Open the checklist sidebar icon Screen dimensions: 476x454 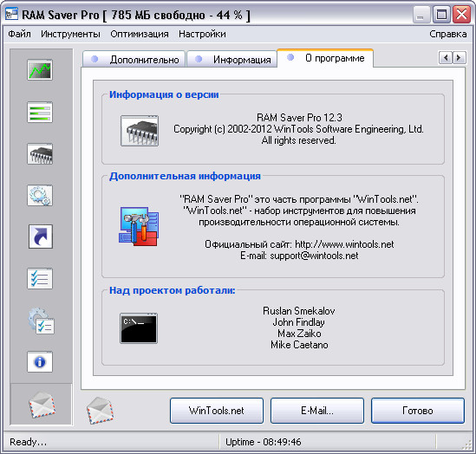[40, 278]
